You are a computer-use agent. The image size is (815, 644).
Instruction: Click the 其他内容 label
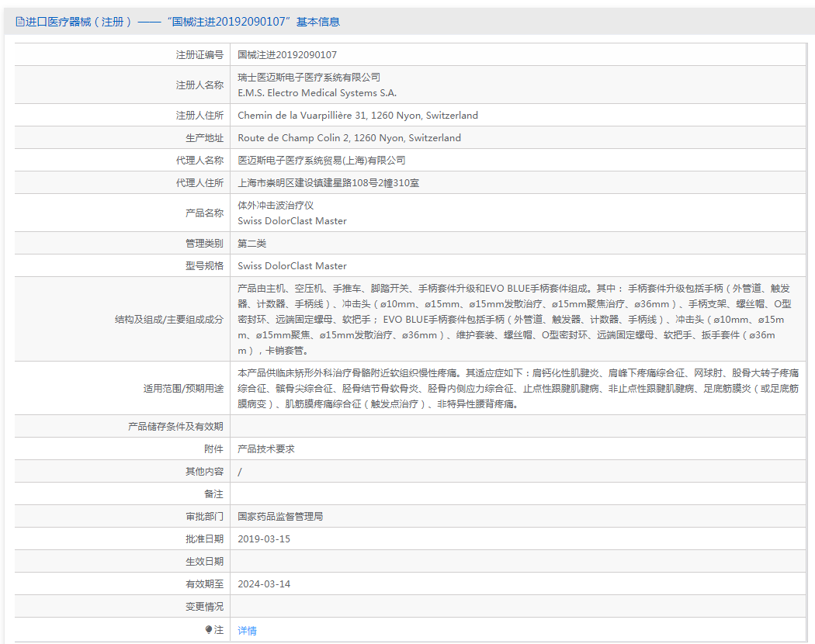(204, 472)
